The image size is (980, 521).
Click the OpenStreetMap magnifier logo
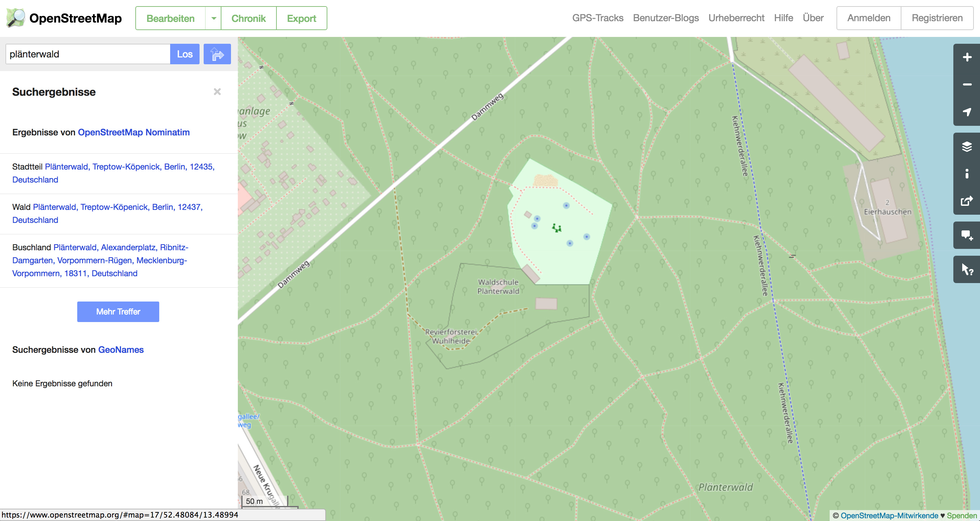[x=16, y=18]
